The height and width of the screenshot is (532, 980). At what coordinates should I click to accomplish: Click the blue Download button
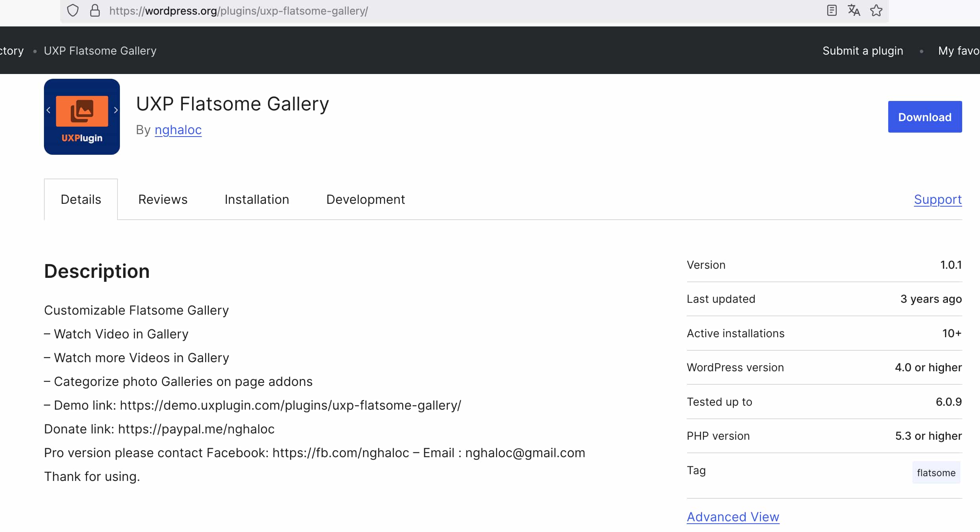925,117
